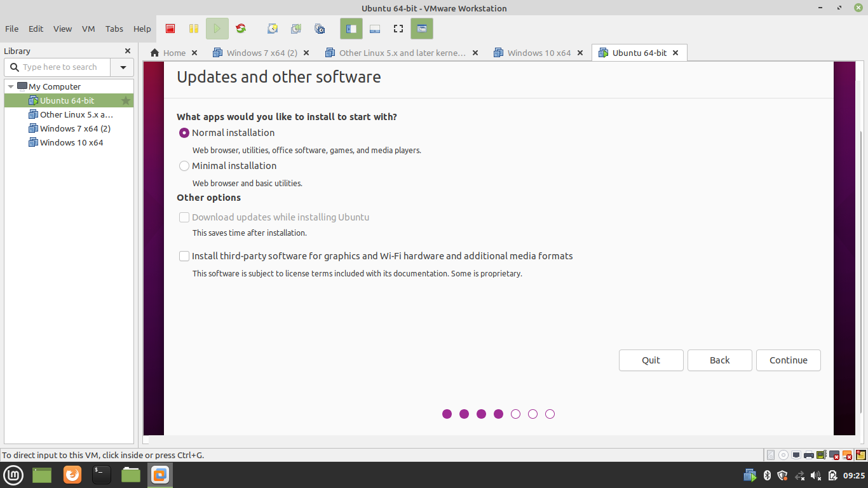This screenshot has height=488, width=868.
Task: Open the volume muted tray icon
Action: point(816,475)
